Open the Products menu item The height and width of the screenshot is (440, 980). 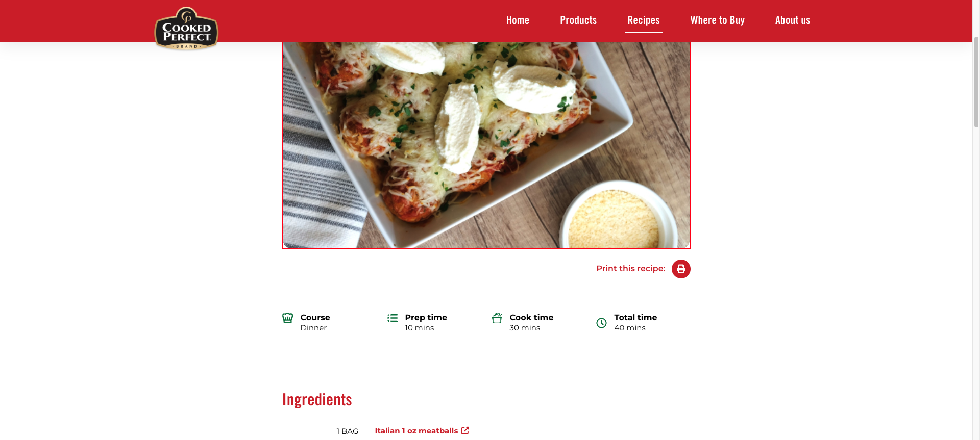[x=578, y=20]
